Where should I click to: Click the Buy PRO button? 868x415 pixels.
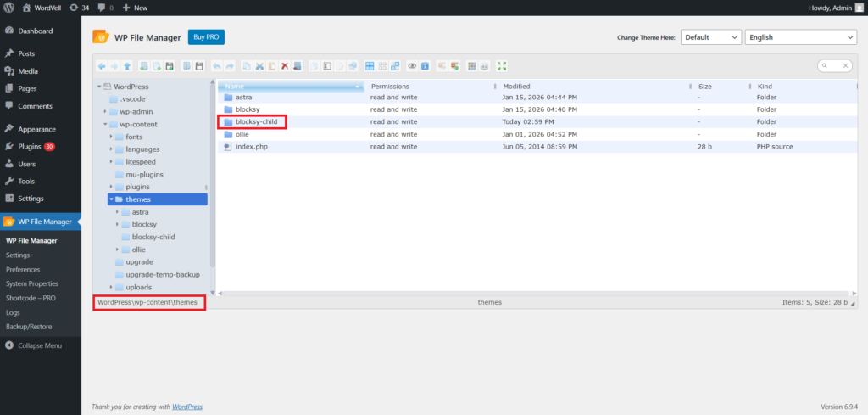(206, 37)
